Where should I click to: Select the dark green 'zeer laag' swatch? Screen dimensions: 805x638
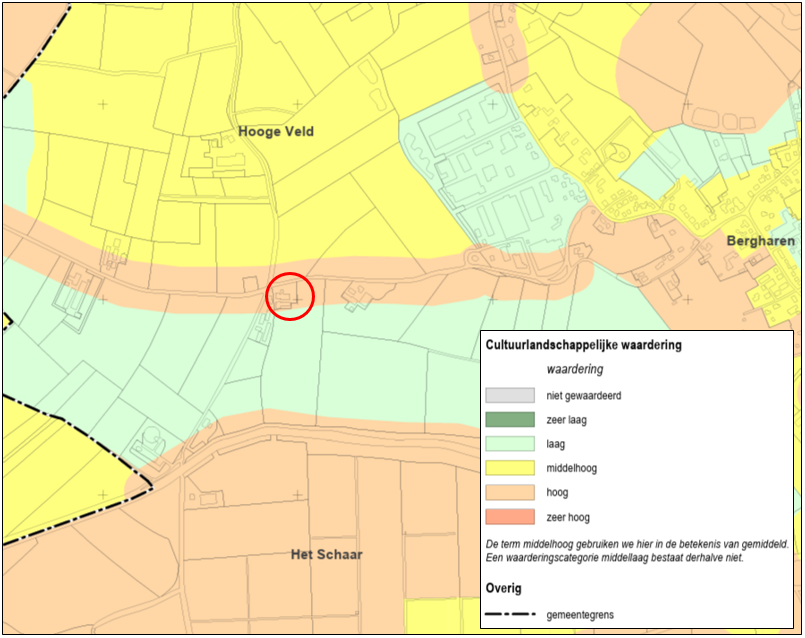(x=510, y=419)
